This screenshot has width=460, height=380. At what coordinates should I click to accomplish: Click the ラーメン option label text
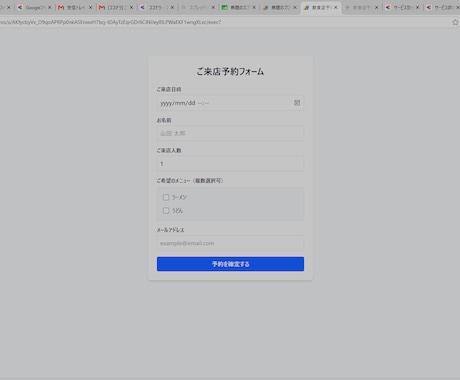click(x=179, y=197)
